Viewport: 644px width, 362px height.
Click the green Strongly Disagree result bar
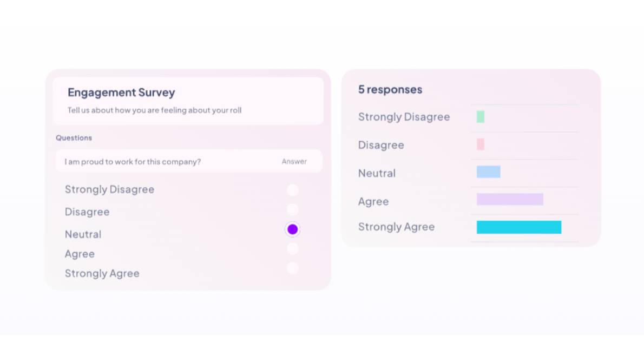481,117
